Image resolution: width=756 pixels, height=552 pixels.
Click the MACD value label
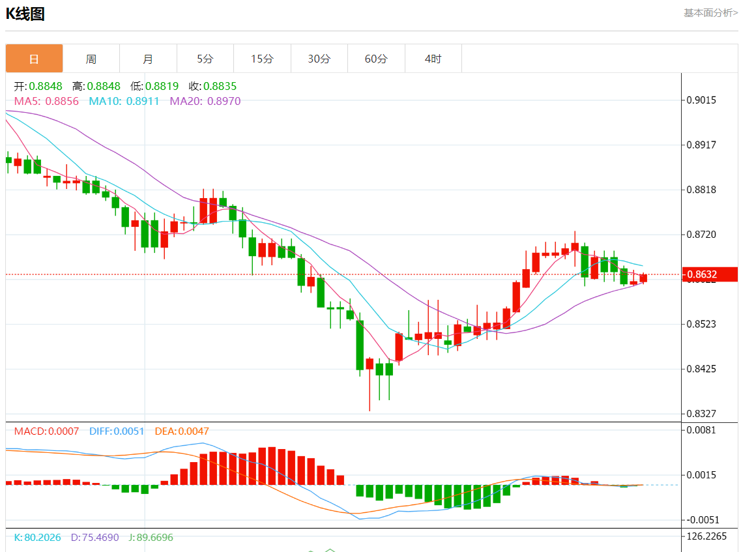tap(46, 431)
